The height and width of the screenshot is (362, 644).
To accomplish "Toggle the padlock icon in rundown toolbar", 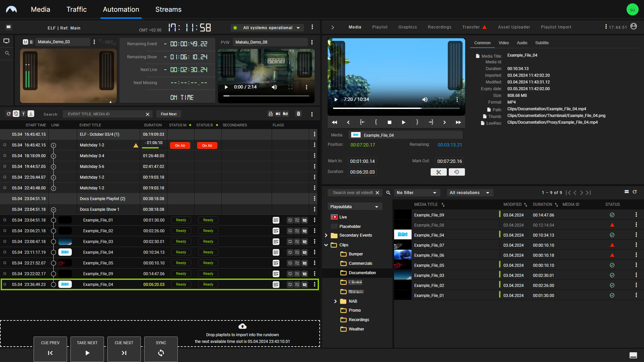I will coord(271,114).
